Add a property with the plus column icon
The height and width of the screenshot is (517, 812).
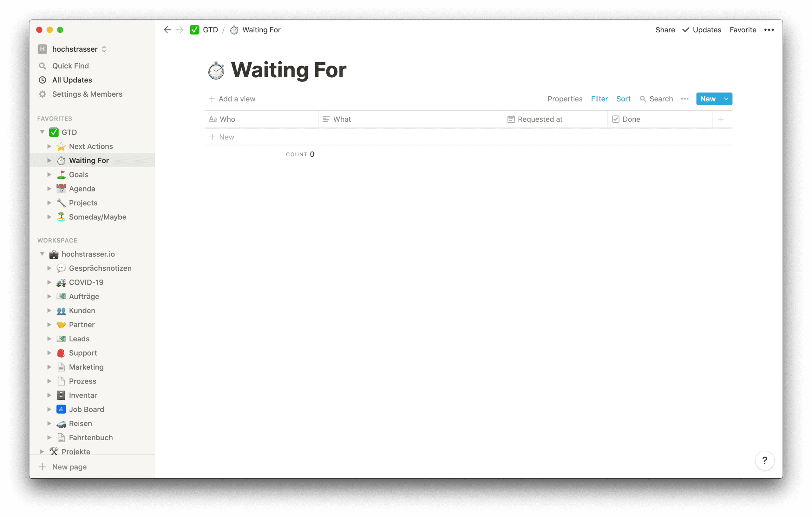721,119
